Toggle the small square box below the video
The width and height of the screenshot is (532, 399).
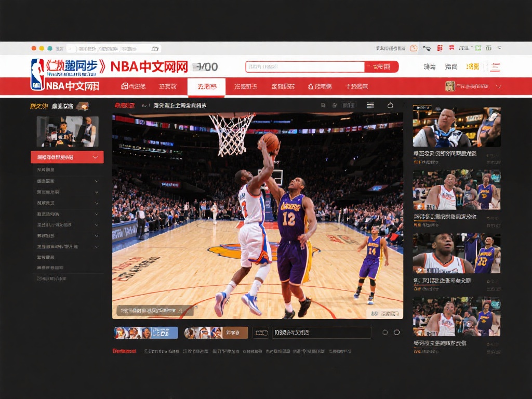(385, 332)
